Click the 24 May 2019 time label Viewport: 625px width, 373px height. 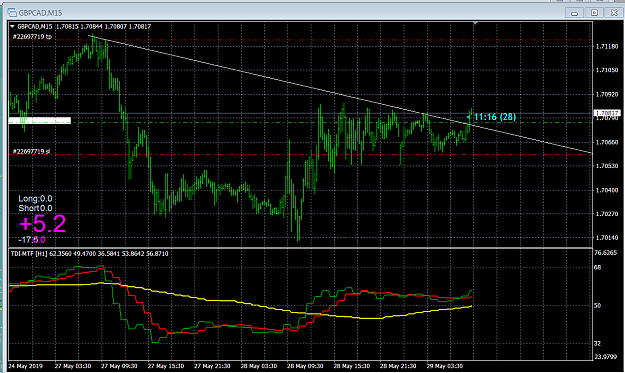tap(26, 366)
